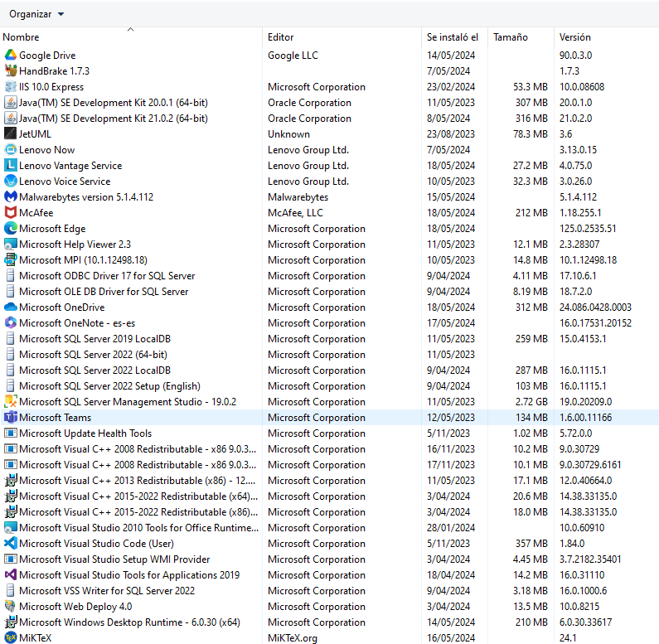Viewport: 659px width, 644px height.
Task: Click install date 16/05/2024 for MiKTeX
Action: [451, 638]
